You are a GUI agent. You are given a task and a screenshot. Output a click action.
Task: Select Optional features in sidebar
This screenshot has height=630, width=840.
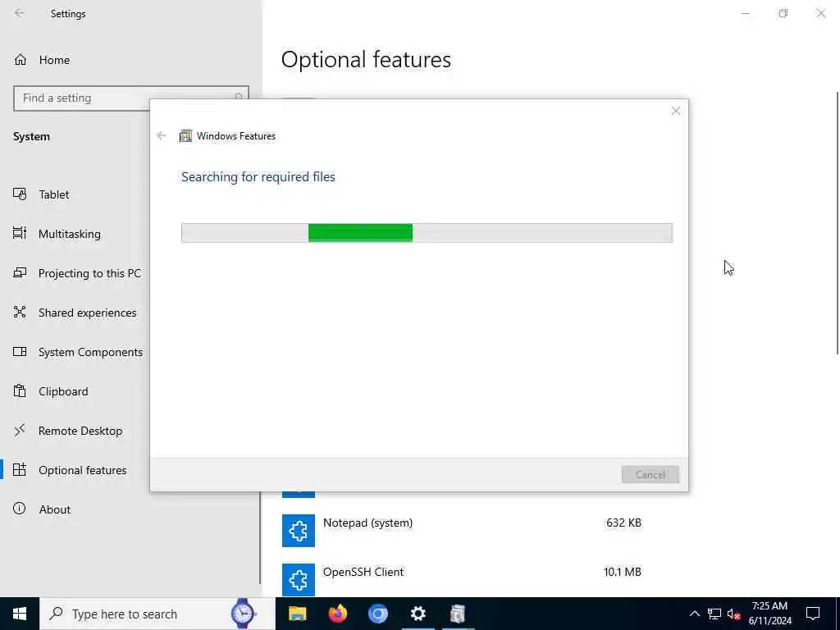[x=83, y=470]
